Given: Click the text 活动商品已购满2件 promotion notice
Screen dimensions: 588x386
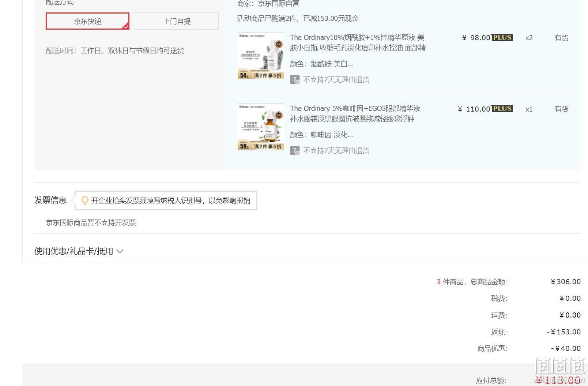Looking at the screenshot, I should tap(298, 18).
